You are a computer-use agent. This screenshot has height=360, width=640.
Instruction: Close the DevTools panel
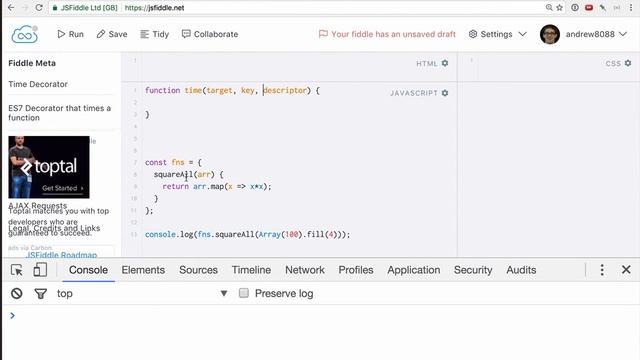pyautogui.click(x=626, y=270)
